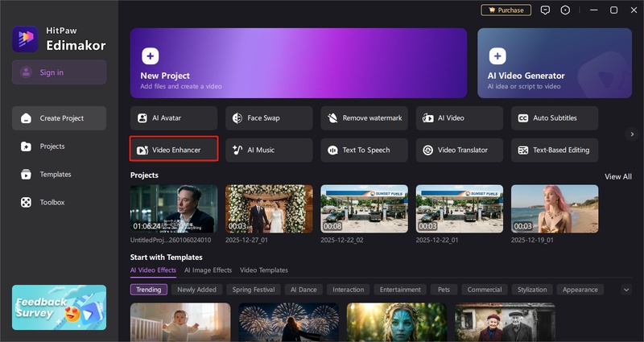Launch the AI Avatar tool
The width and height of the screenshot is (644, 342).
(x=174, y=118)
